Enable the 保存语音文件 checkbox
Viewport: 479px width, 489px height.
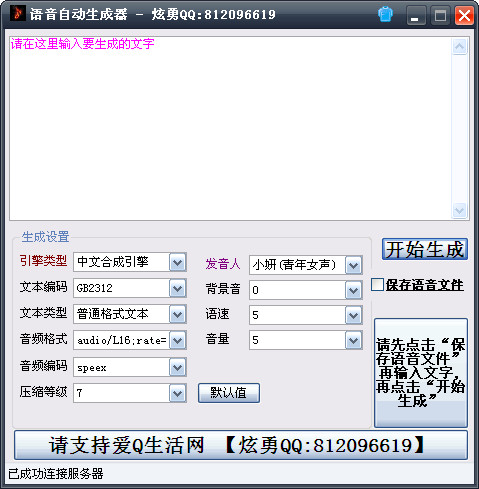[377, 285]
